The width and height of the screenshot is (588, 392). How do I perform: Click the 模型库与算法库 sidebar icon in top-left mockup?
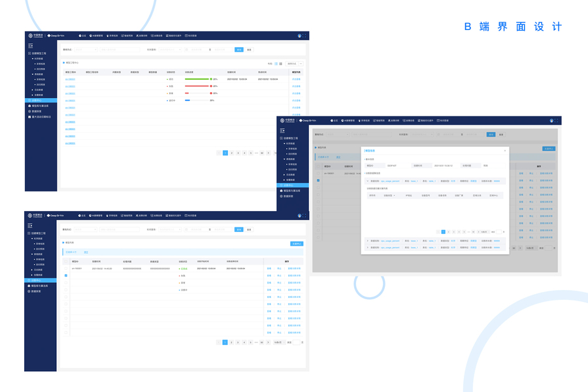coord(29,106)
